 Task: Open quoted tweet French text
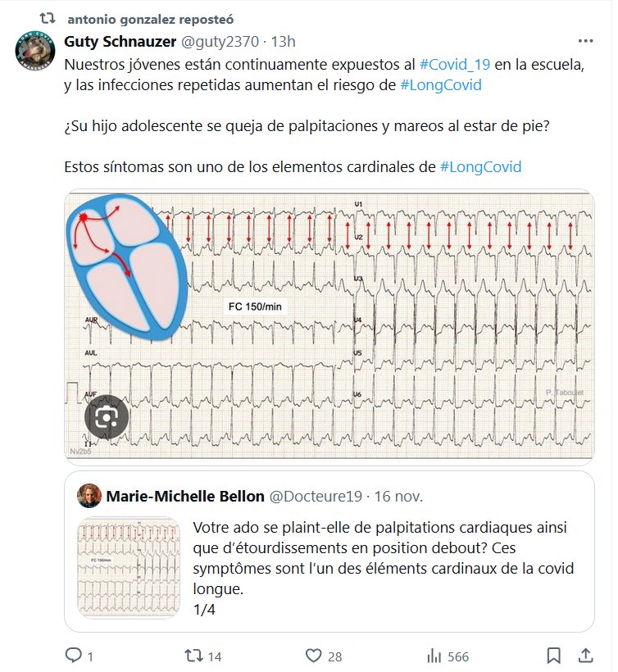pos(381,557)
